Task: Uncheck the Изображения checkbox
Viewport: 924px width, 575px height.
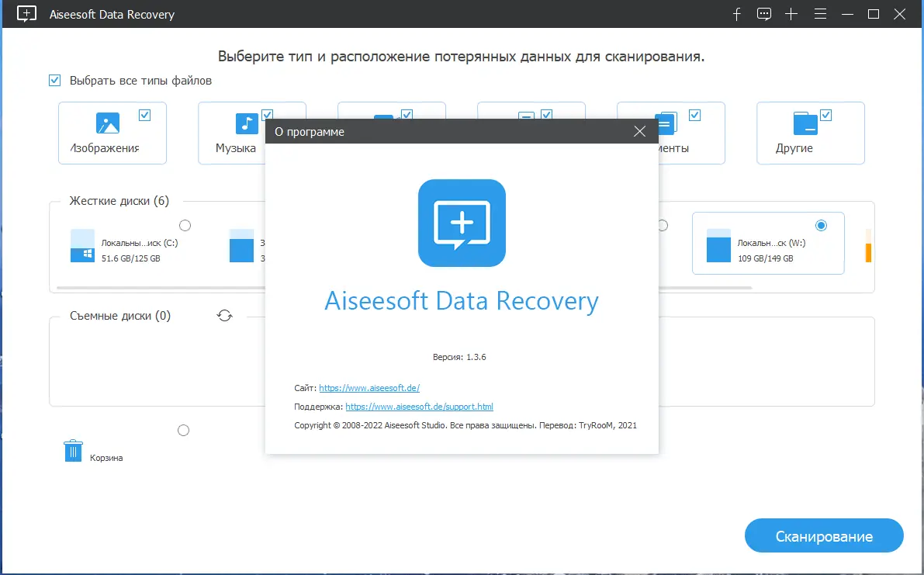Action: tap(145, 114)
